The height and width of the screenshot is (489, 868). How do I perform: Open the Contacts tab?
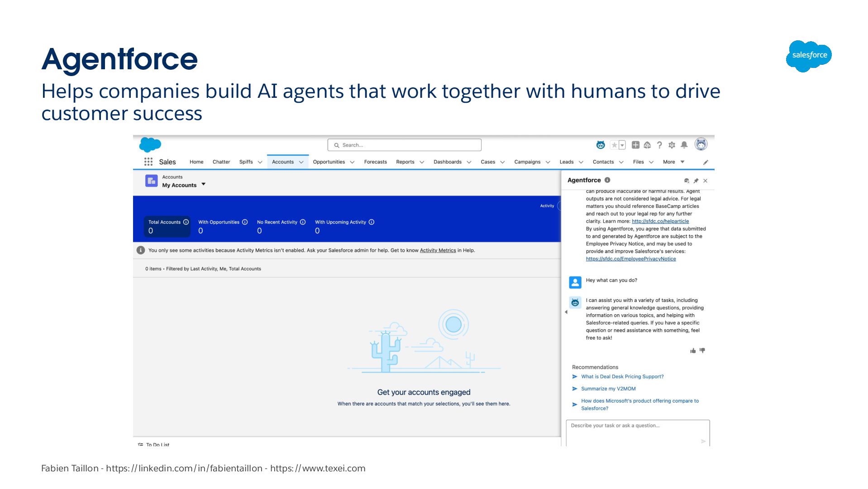(603, 162)
